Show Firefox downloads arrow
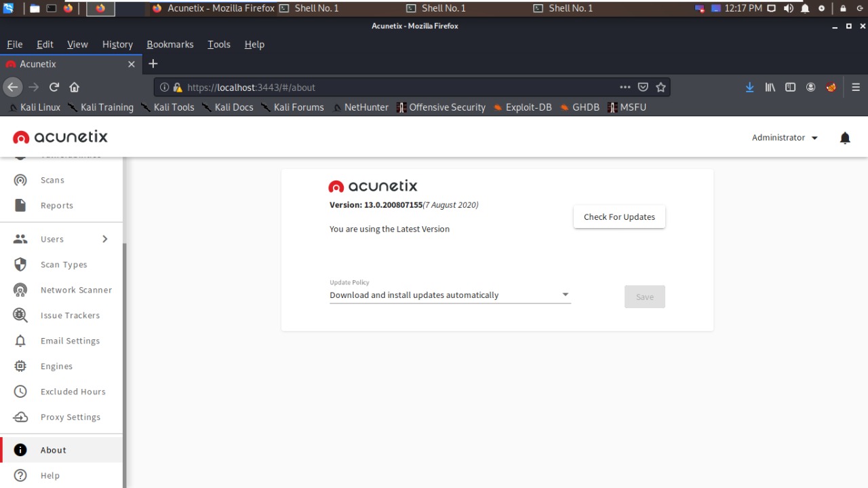This screenshot has height=488, width=868. pos(749,87)
